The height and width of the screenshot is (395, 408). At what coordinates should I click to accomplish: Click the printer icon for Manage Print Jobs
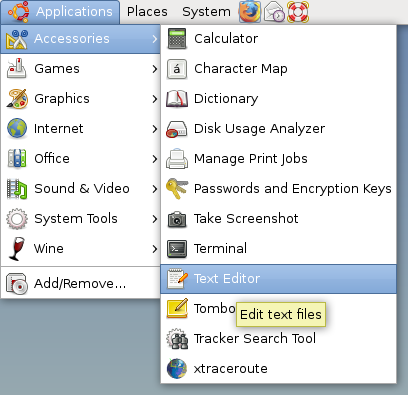click(177, 159)
